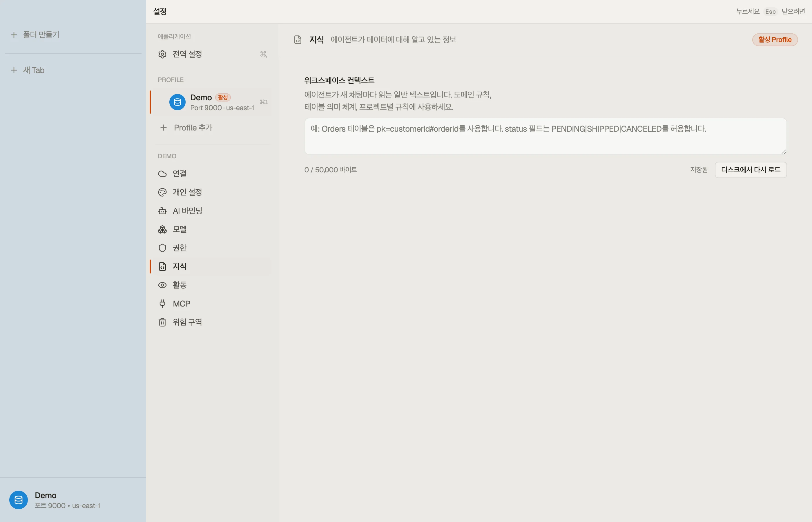Click the palette icon for 개인 설정

[x=162, y=192]
